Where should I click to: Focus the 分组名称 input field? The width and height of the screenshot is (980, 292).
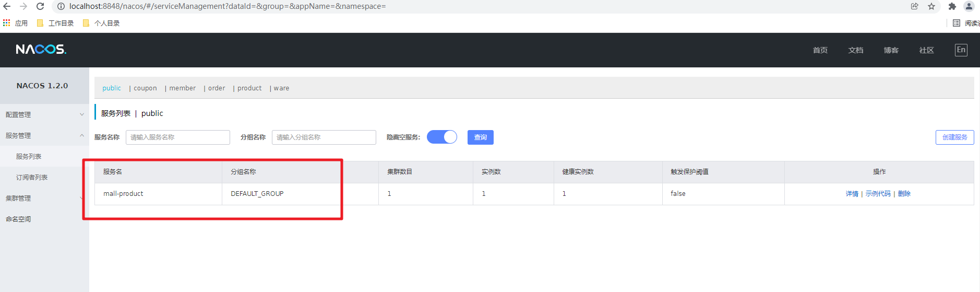pos(324,137)
